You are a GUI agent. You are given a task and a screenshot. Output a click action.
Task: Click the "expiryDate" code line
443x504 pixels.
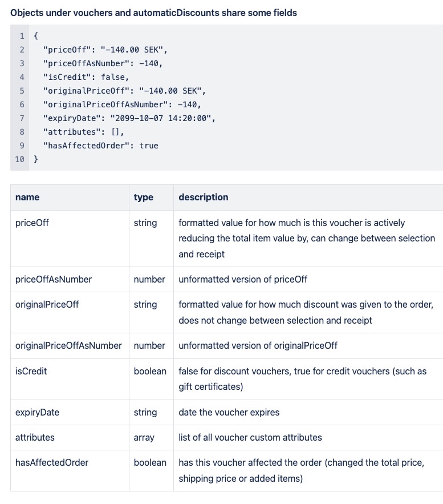click(129, 118)
